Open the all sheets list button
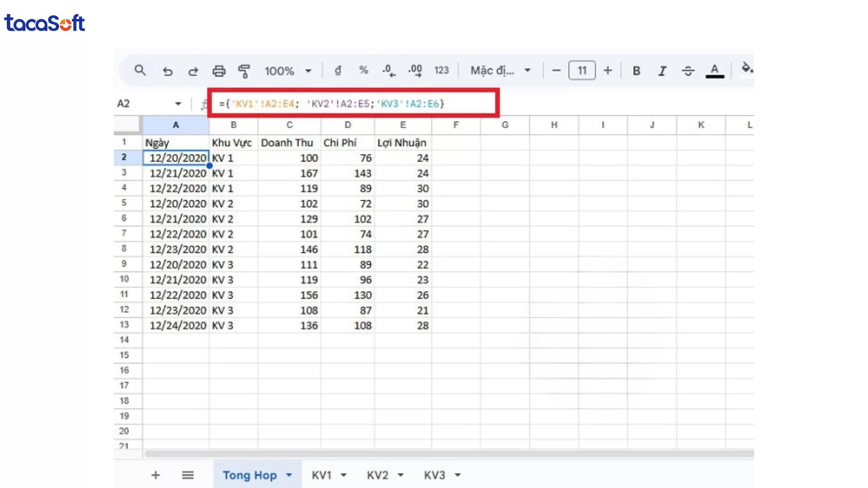The height and width of the screenshot is (488, 868). [x=188, y=475]
